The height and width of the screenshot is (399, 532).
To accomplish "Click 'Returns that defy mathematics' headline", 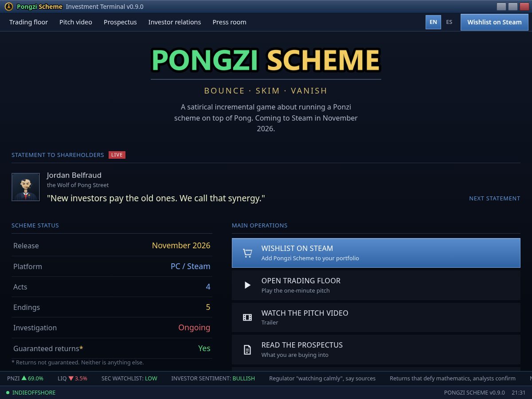I will 453,379.
